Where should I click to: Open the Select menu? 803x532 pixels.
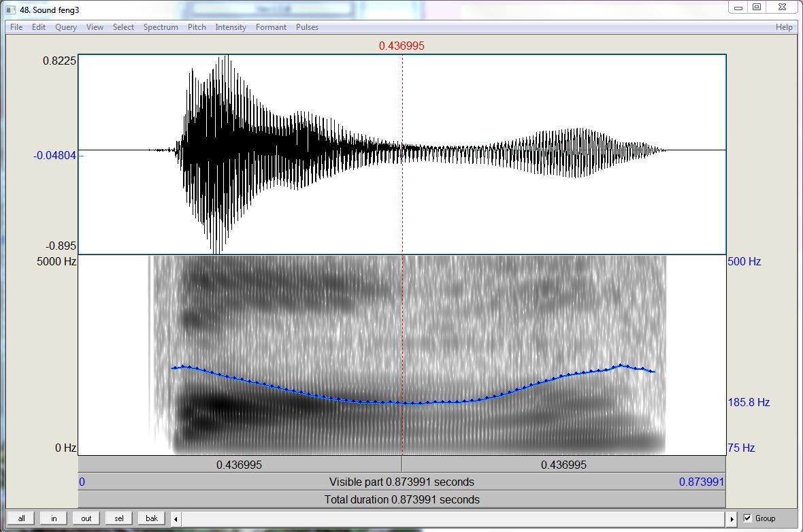click(x=123, y=27)
